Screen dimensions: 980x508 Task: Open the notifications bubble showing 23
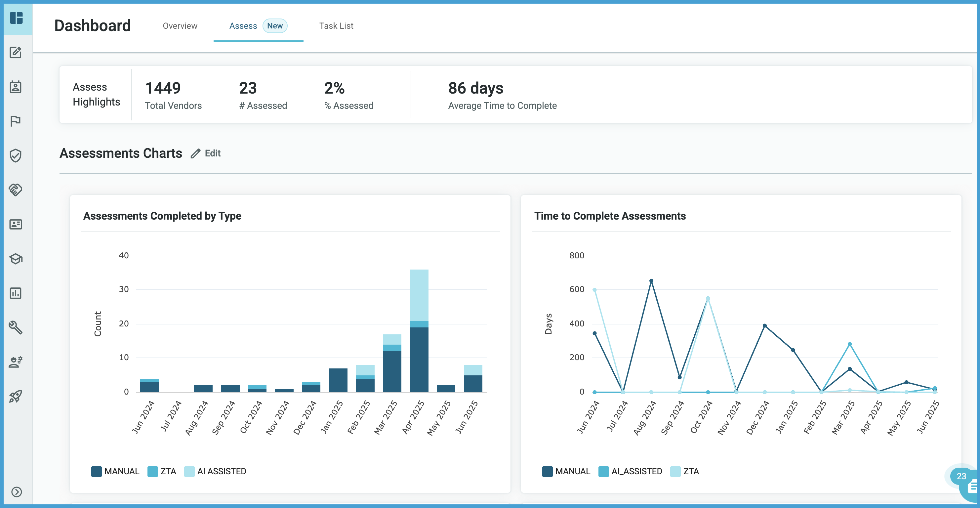point(961,476)
